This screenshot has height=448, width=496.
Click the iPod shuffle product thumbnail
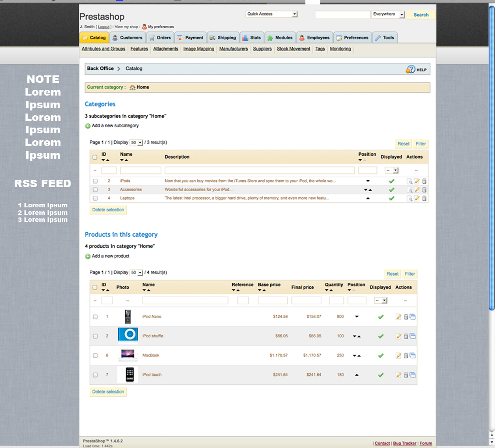coord(128,336)
